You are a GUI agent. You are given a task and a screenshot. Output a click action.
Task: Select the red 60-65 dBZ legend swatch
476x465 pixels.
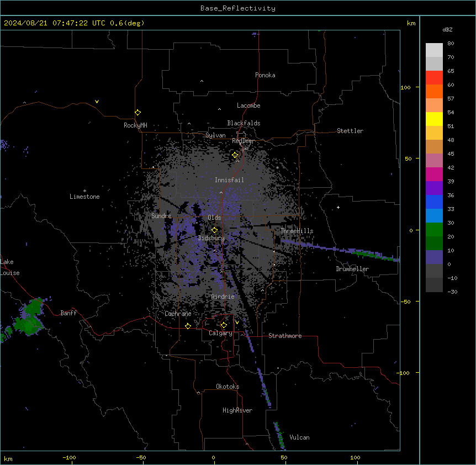(x=434, y=78)
